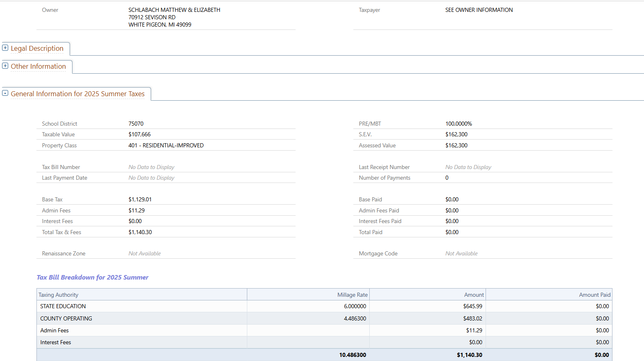This screenshot has width=644, height=361.
Task: Click the Interest Fees row in breakdown table
Action: pos(56,342)
